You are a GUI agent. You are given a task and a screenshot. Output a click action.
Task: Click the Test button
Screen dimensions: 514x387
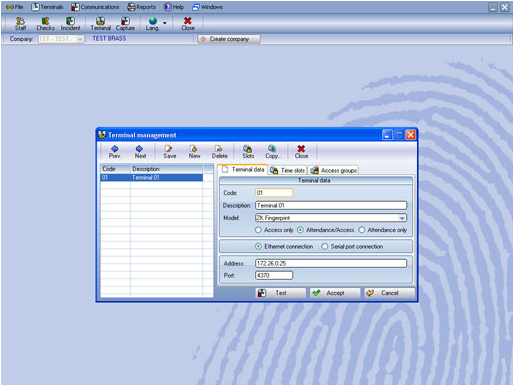281,293
